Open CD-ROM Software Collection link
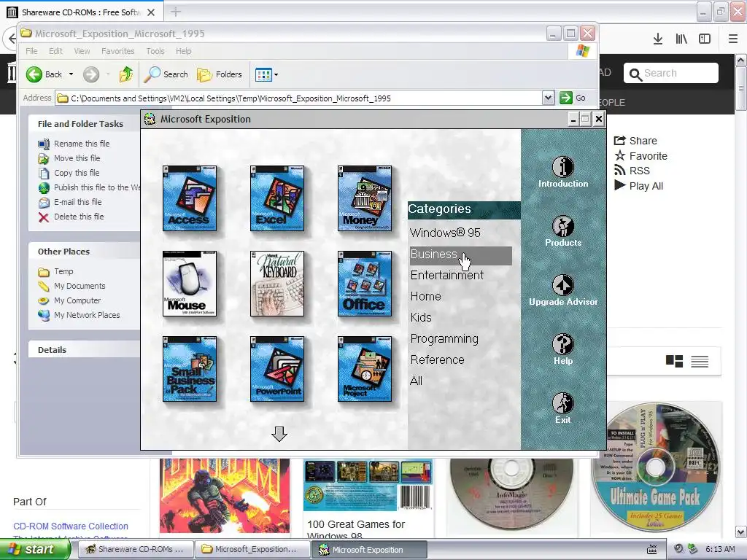 click(71, 526)
